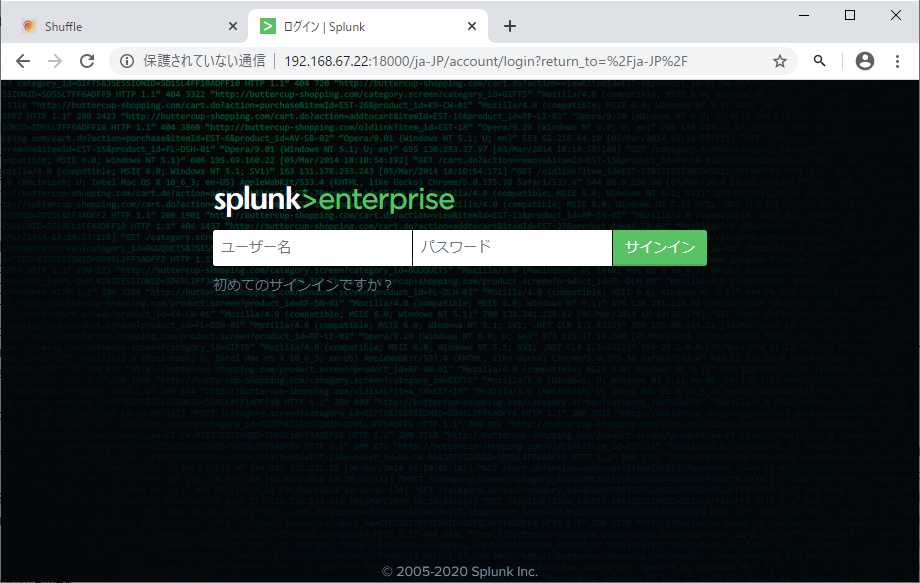Screen dimensions: 920x583
Task: Click the splunk>enterprise logo
Action: click(x=334, y=201)
